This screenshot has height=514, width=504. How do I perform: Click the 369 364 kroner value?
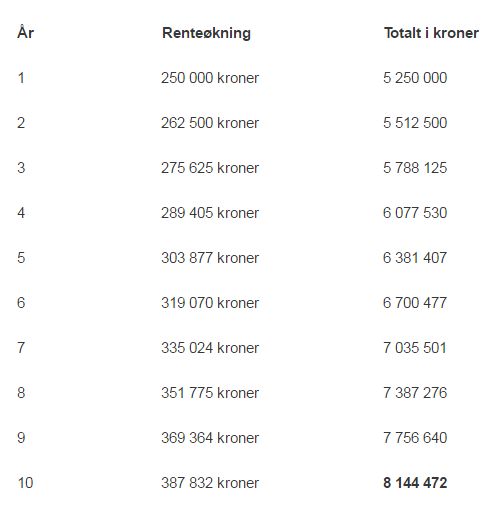coord(210,438)
